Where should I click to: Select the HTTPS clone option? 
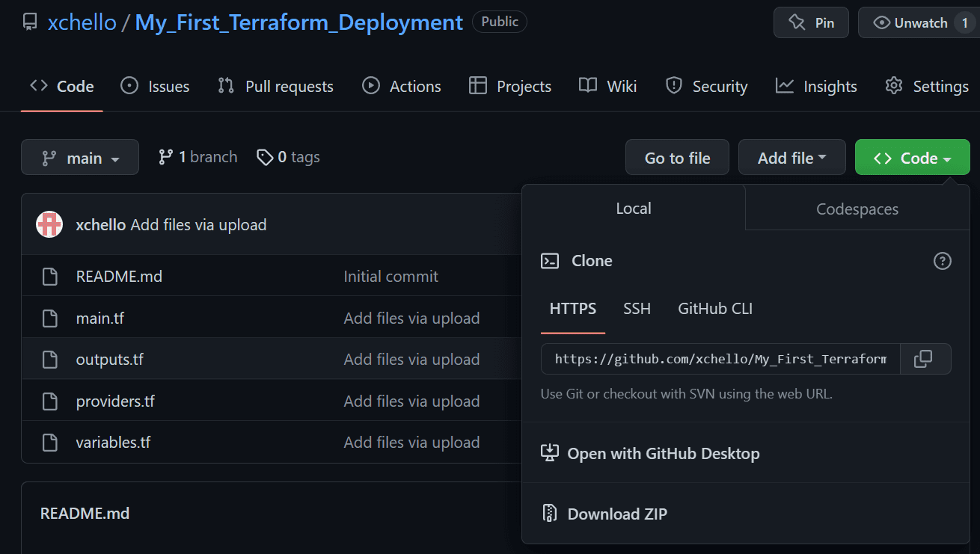pyautogui.click(x=573, y=308)
